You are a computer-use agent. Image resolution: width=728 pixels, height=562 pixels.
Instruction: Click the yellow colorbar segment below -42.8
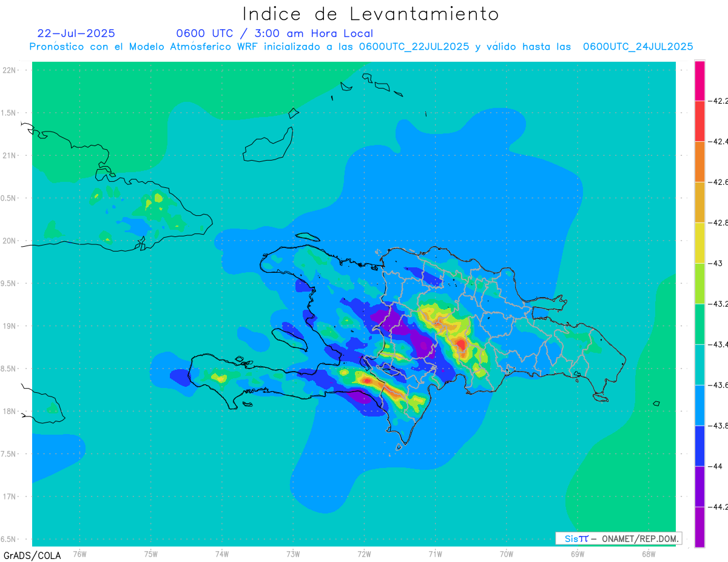[699, 243]
